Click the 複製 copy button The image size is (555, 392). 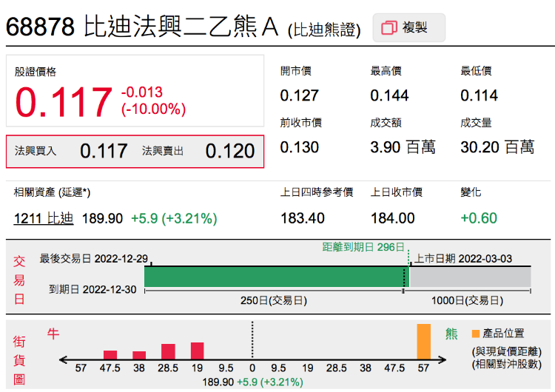pos(408,27)
